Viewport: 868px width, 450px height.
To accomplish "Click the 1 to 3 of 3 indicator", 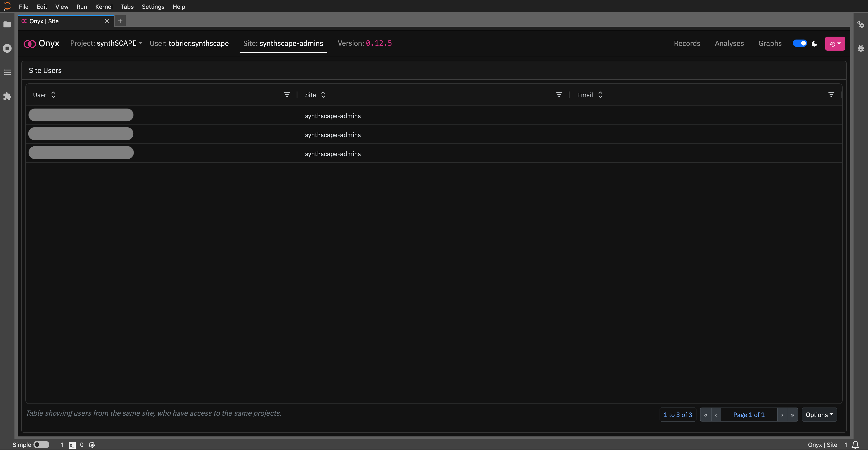I will click(x=678, y=415).
